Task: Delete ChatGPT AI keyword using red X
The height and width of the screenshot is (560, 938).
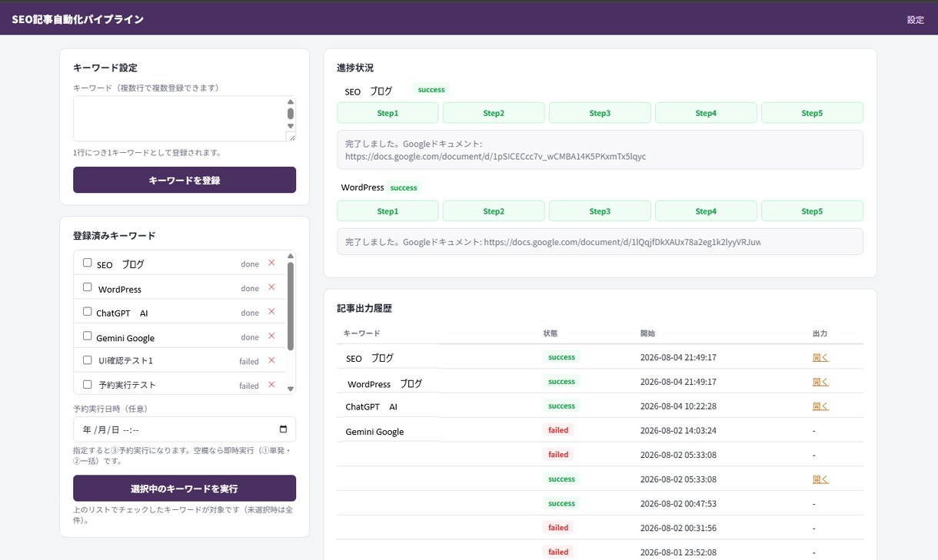Action: 271,312
